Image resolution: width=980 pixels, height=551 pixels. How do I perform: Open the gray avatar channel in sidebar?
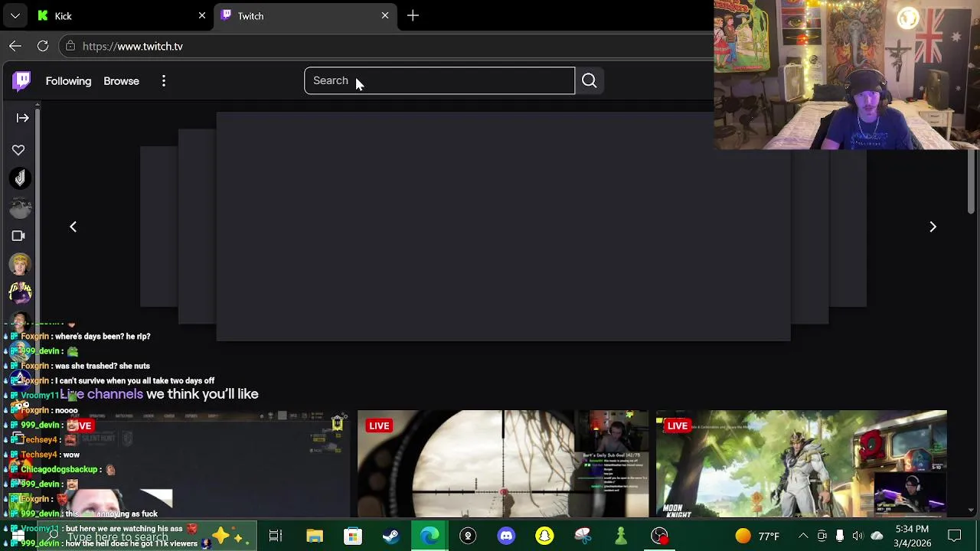[x=20, y=207]
